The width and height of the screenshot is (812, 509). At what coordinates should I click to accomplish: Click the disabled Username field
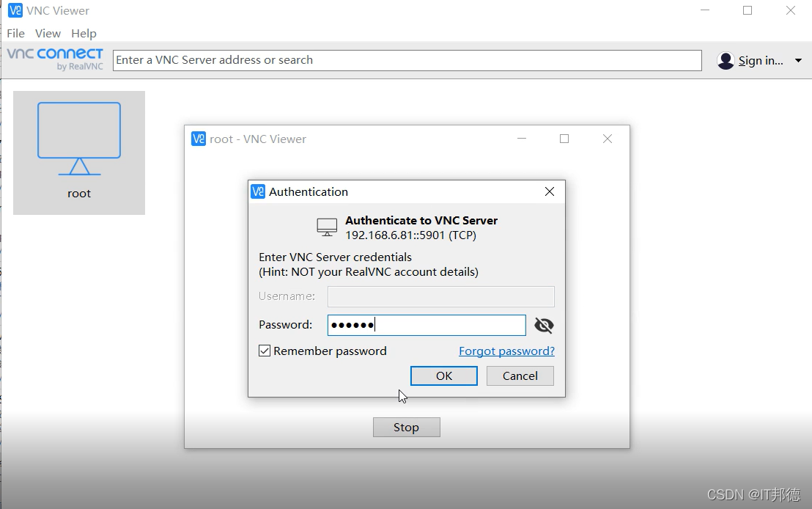coord(441,296)
